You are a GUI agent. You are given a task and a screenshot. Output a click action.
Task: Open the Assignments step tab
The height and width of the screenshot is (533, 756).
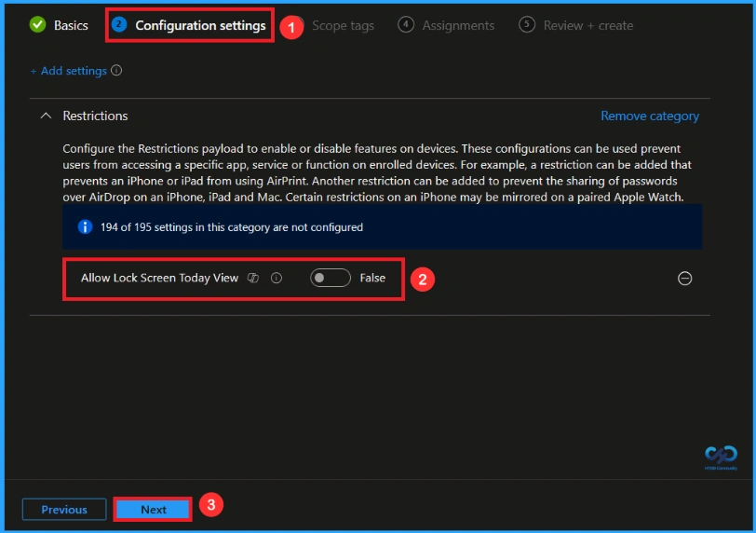pyautogui.click(x=447, y=25)
